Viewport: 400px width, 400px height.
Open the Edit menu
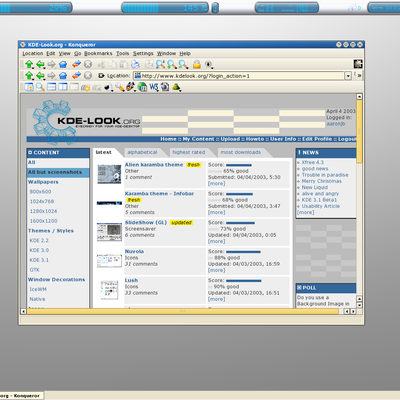pos(51,53)
